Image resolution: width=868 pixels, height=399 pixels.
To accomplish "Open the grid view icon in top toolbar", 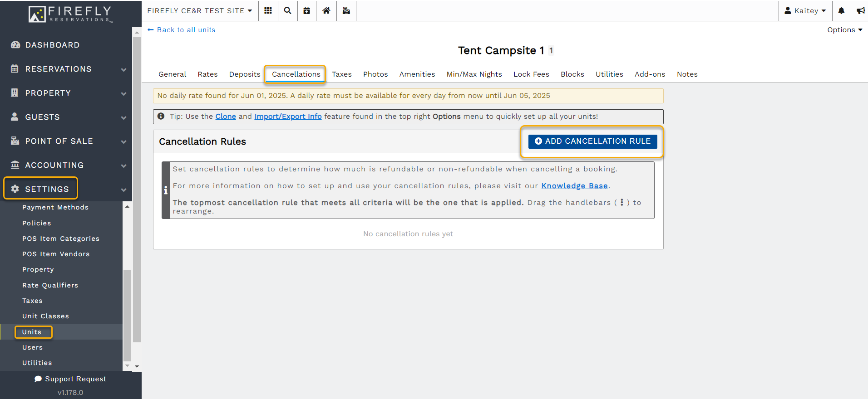I will [x=268, y=10].
